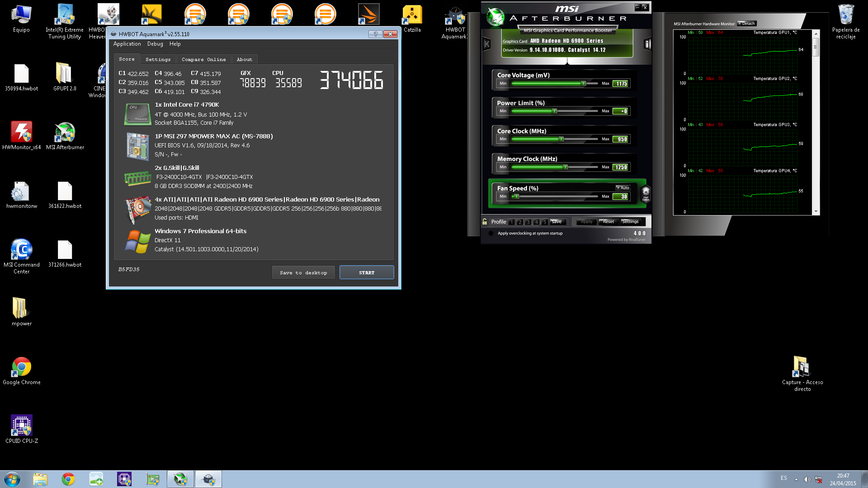Open HWBOT Aquamark3 desktop shortcut
This screenshot has width=868, height=488.
click(x=455, y=22)
